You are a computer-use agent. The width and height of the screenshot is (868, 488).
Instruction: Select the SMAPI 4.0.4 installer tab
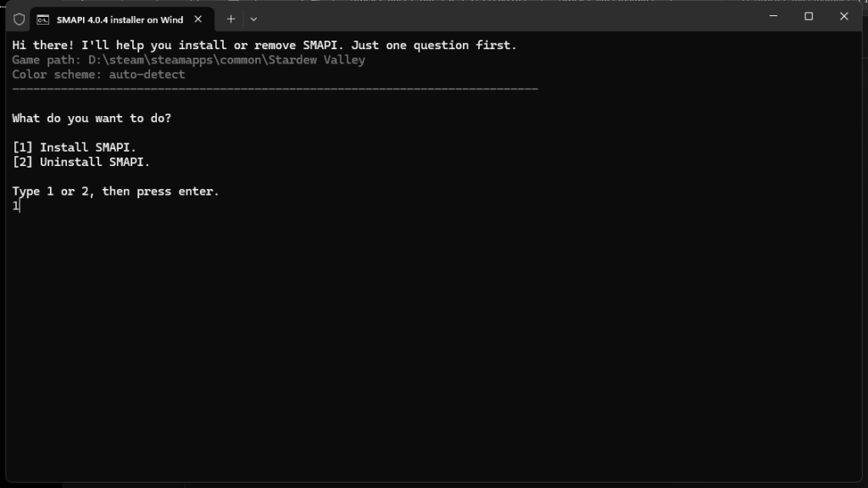coord(119,19)
